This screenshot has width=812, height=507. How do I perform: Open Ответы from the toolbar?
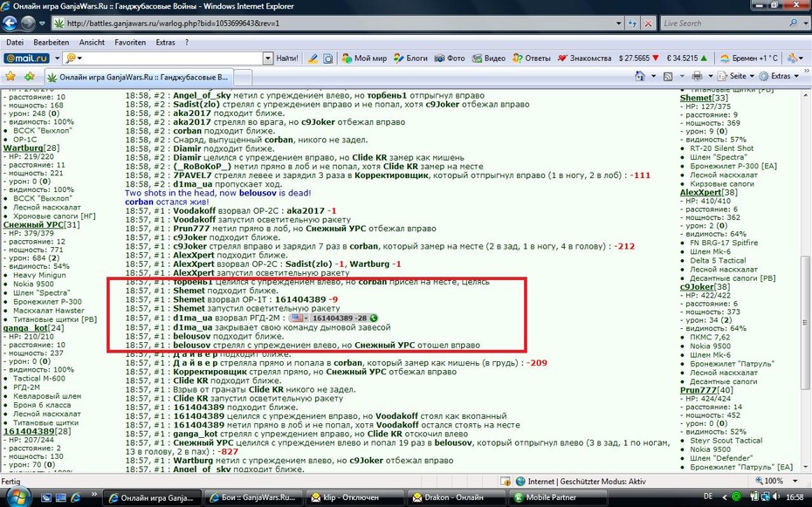(x=532, y=58)
